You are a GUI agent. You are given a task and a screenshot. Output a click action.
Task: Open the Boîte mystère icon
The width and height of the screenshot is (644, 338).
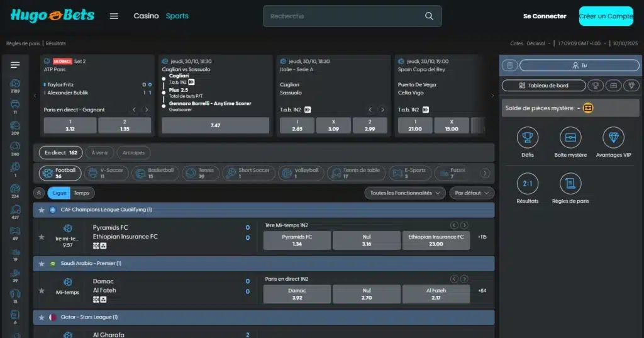pos(570,138)
